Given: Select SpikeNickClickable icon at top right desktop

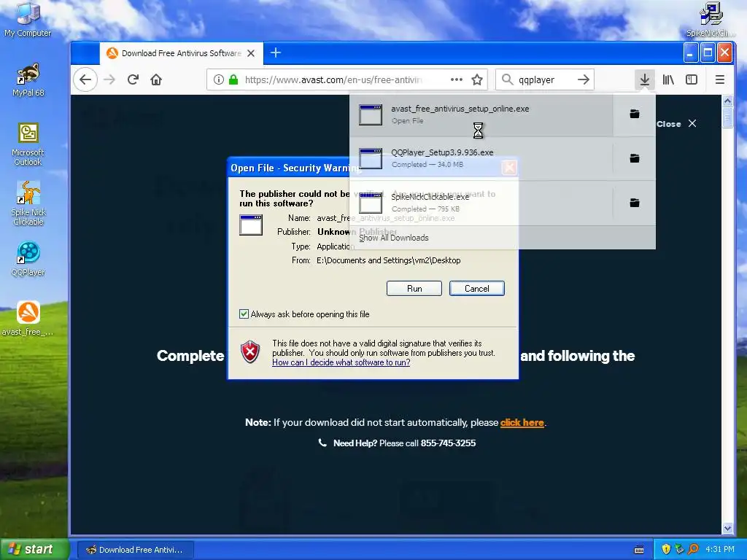Looking at the screenshot, I should pyautogui.click(x=711, y=20).
